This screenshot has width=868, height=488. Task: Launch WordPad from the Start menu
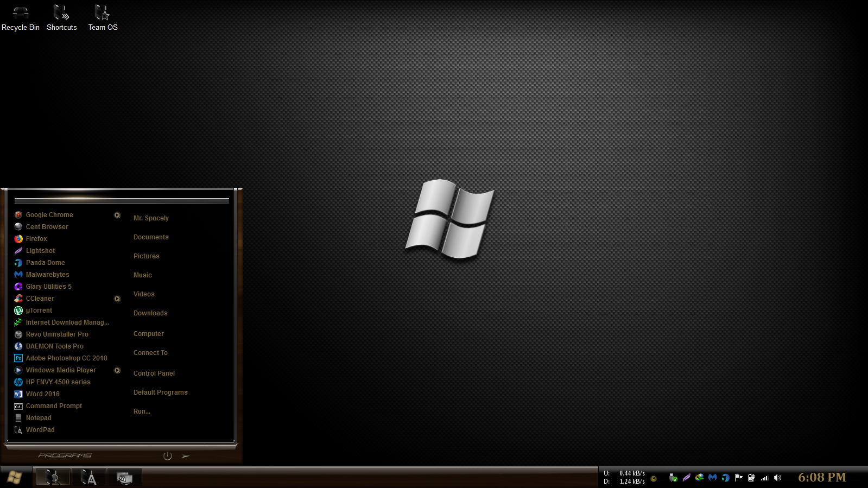[67, 430]
